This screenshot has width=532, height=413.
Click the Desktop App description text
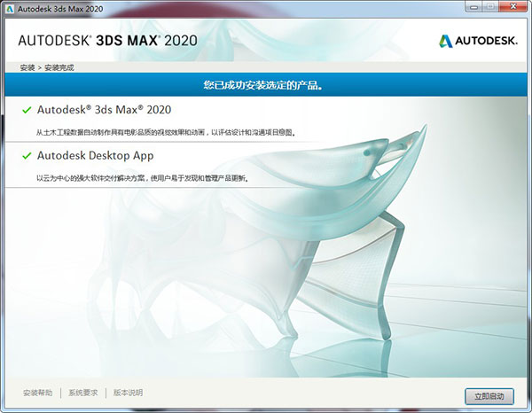[142, 178]
